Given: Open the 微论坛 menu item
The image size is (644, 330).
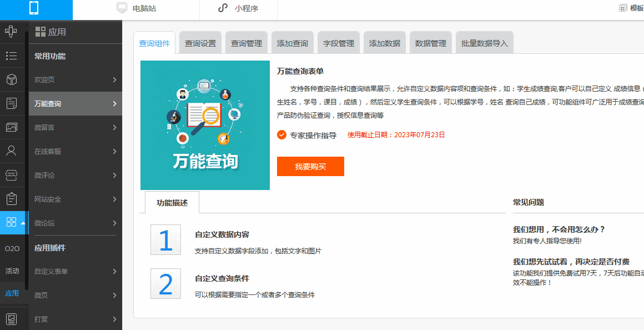Looking at the screenshot, I should coord(76,223).
